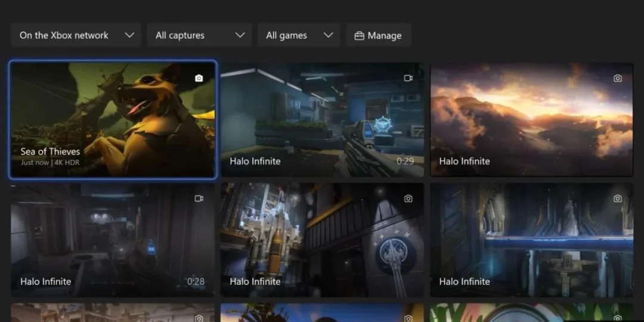Click the camera icon on Sea of Thieves capture
Image resolution: width=644 pixels, height=322 pixels.
coord(199,78)
